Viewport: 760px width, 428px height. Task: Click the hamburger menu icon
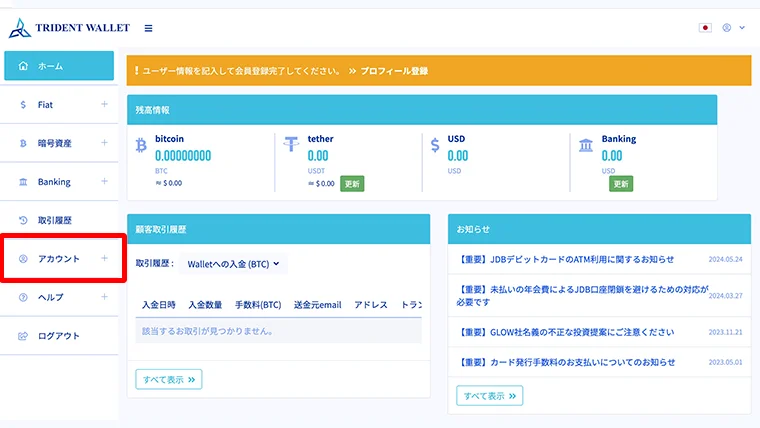point(149,28)
